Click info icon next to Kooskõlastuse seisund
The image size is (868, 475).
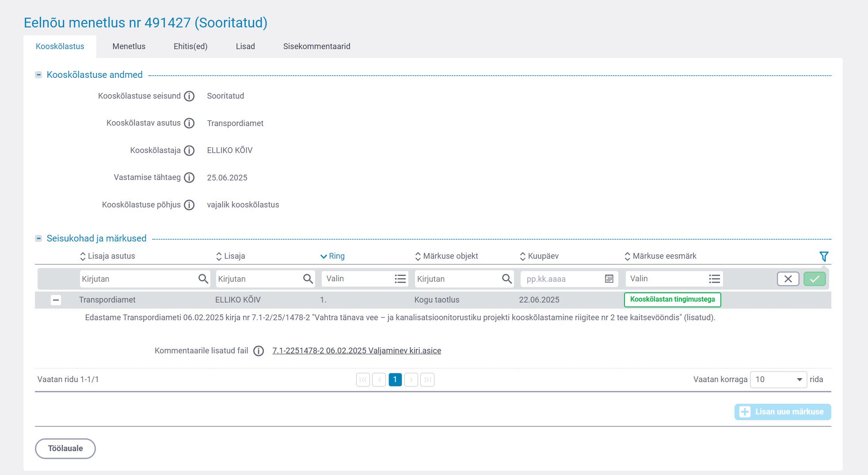189,96
